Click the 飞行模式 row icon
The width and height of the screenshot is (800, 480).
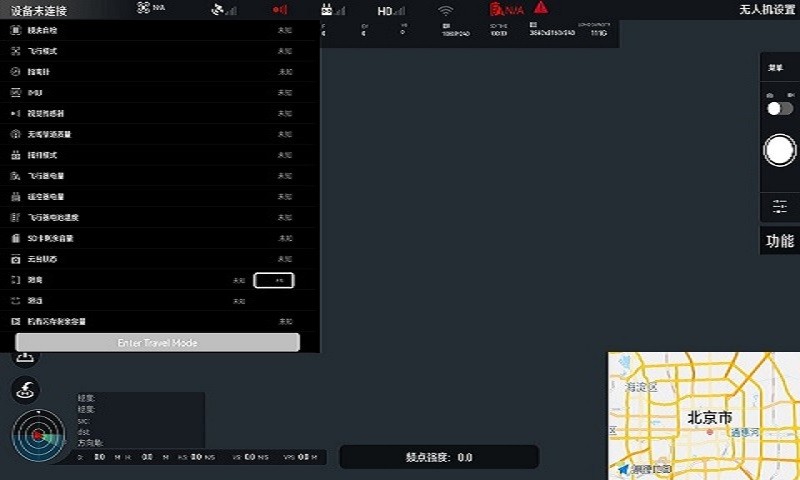click(x=16, y=51)
